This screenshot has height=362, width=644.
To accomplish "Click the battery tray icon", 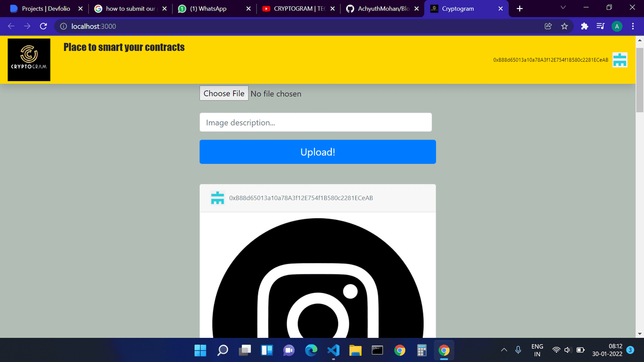I will tap(580, 350).
